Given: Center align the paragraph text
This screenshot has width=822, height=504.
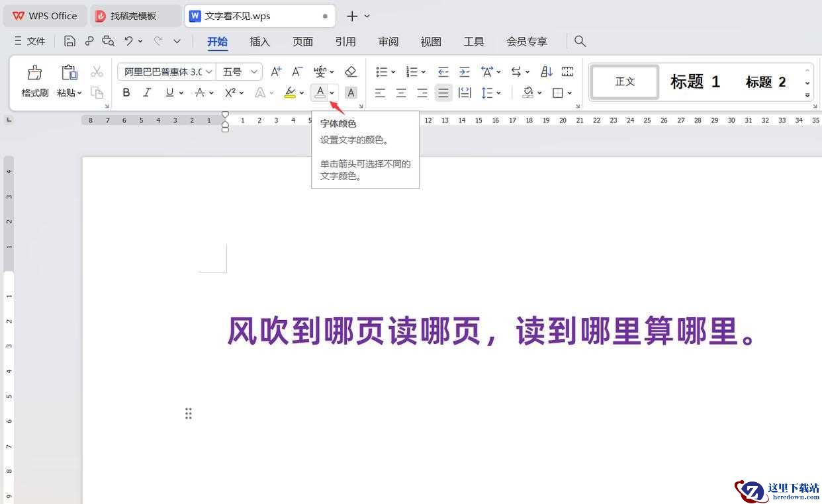Looking at the screenshot, I should pos(401,93).
